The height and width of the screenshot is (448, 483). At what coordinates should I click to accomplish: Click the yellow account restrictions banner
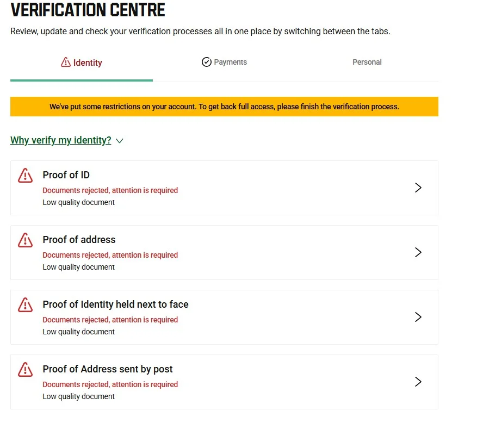click(x=224, y=107)
